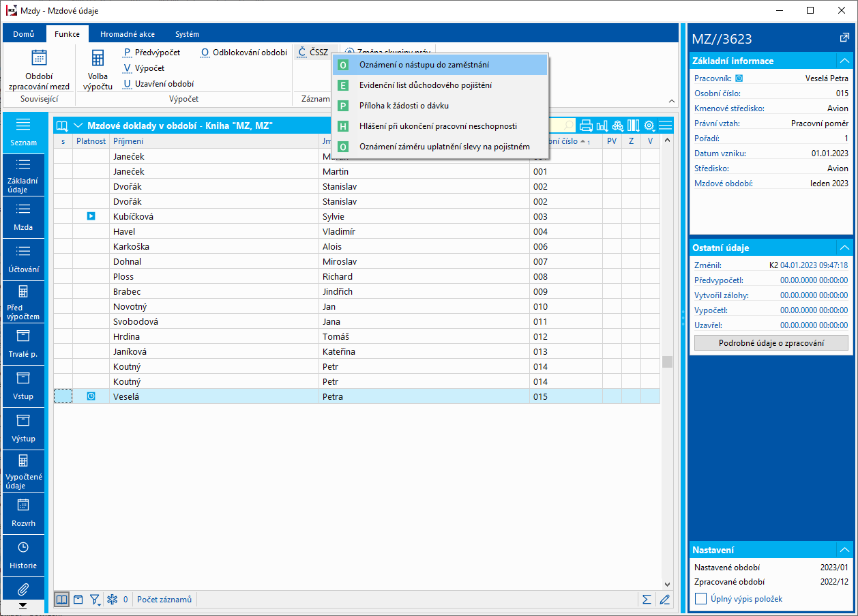The height and width of the screenshot is (616, 858).
Task: Open the columns dropdown in list header
Action: pos(634,126)
